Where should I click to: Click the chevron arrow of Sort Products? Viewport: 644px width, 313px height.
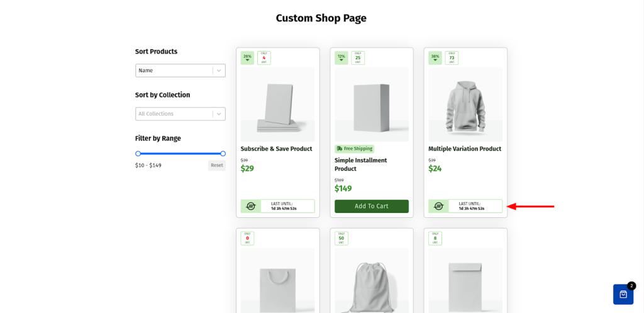point(219,71)
